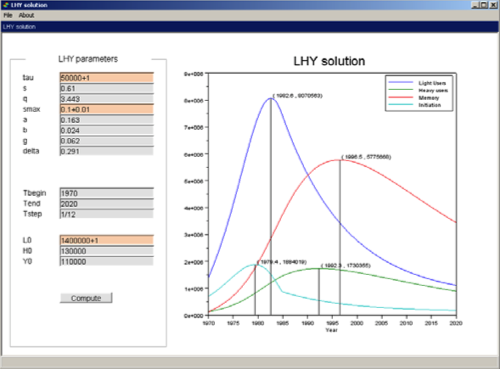This screenshot has width=500, height=369.
Task: Select the a parameter field
Action: (107, 120)
